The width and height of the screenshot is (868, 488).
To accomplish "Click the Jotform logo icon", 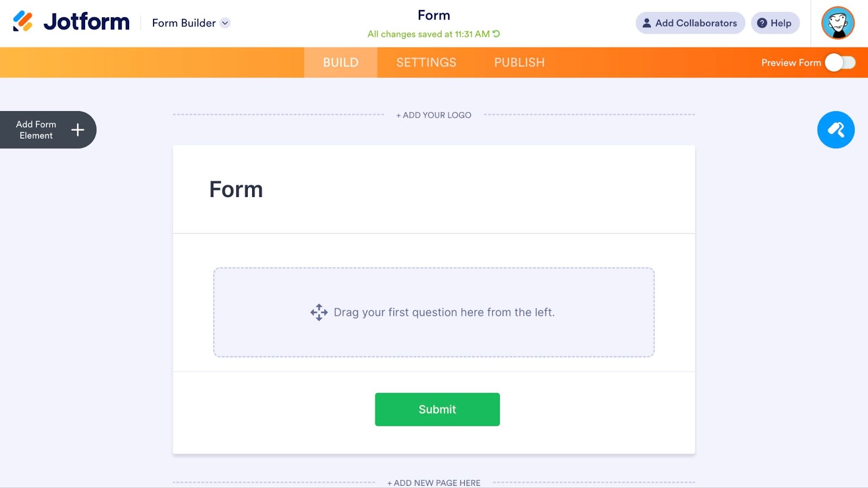I will 23,22.
